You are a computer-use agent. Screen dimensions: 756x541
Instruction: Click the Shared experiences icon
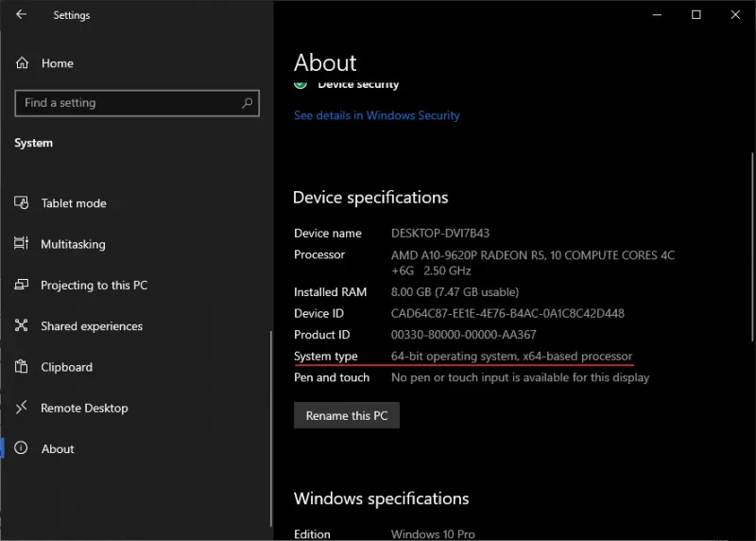coord(22,326)
